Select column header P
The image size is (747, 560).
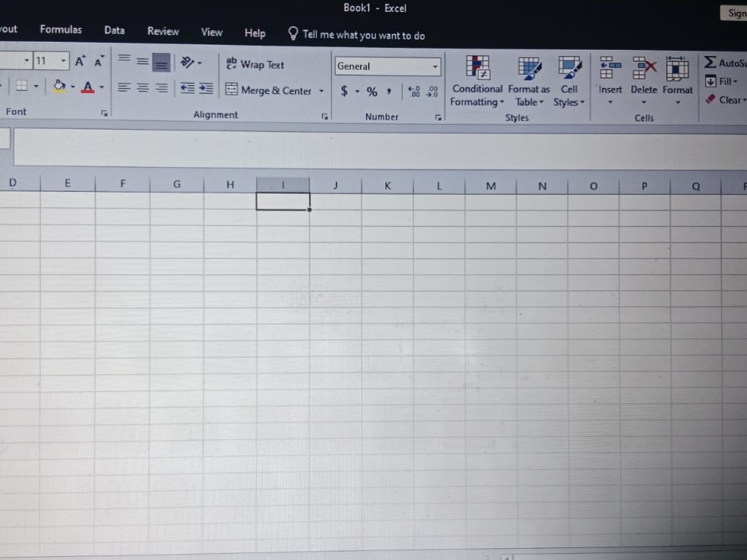click(644, 186)
